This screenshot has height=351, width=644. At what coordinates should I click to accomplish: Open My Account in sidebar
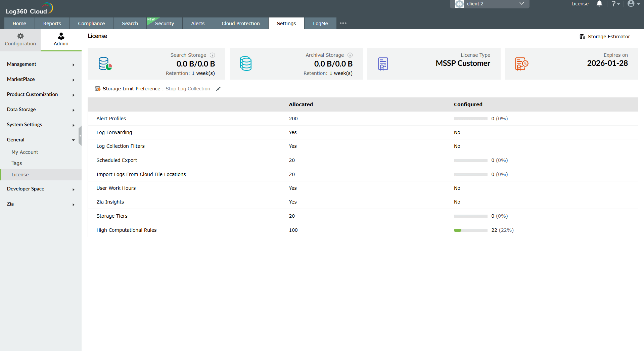25,152
